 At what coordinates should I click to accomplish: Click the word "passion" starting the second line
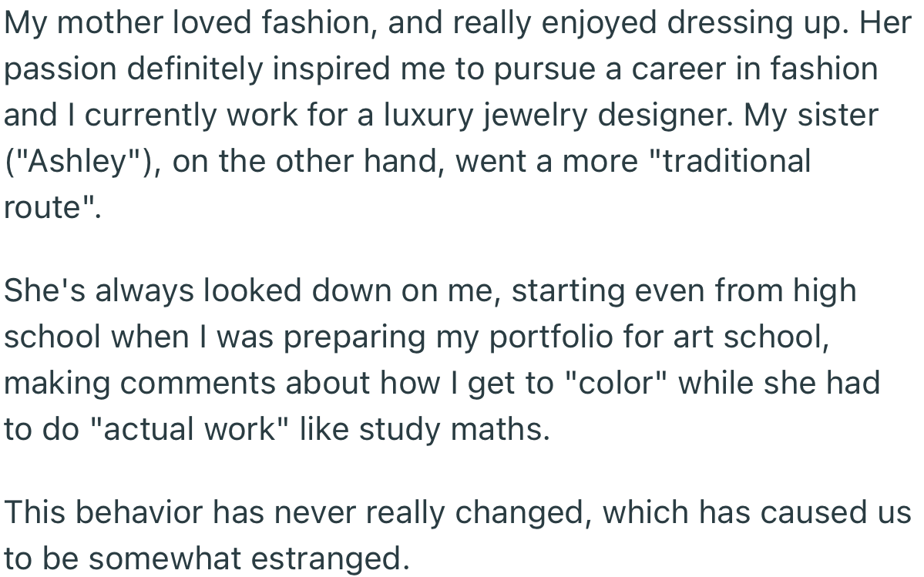point(60,69)
